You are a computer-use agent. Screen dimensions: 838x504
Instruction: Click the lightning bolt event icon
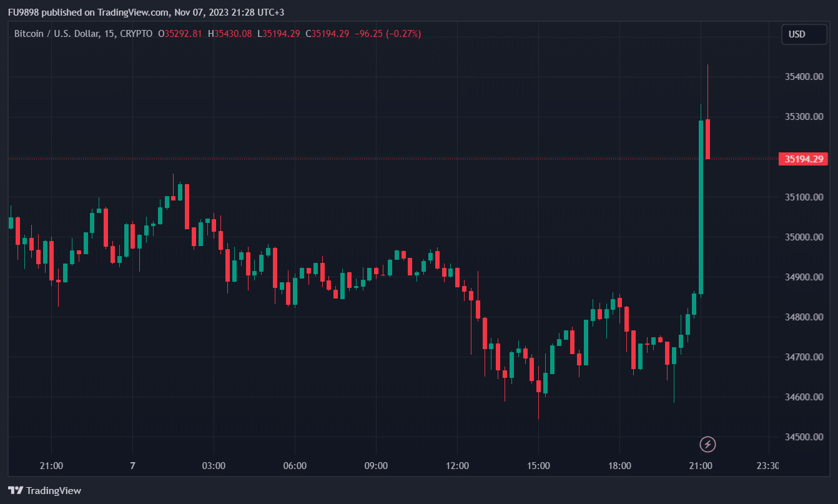tap(707, 444)
